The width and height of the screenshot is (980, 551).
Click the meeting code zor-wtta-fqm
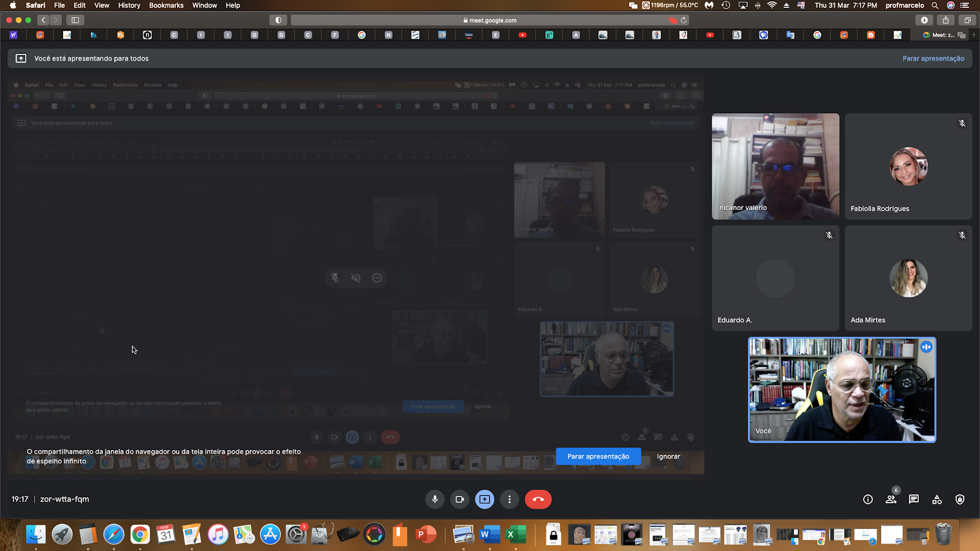click(x=65, y=499)
